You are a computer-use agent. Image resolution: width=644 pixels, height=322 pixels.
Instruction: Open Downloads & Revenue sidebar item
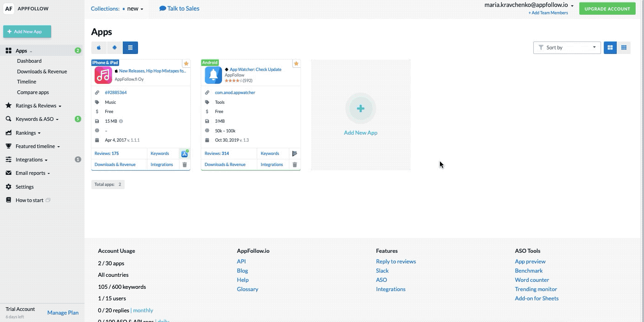click(x=42, y=72)
